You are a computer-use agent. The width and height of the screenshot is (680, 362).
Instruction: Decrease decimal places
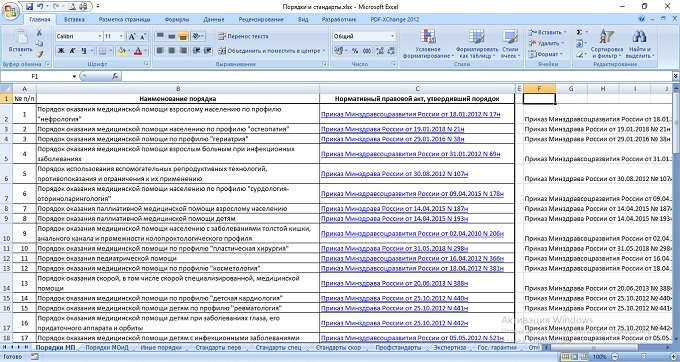(x=391, y=51)
